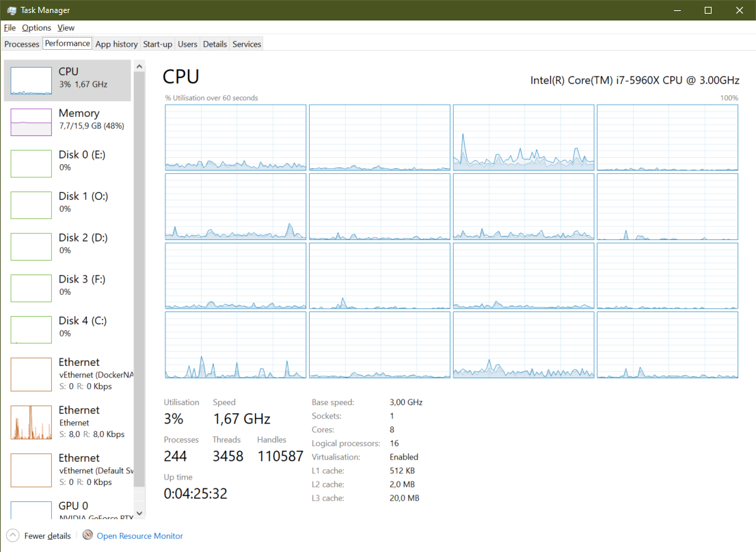Click the Cores value 8
Viewport: 756px width, 552px height.
tap(392, 430)
